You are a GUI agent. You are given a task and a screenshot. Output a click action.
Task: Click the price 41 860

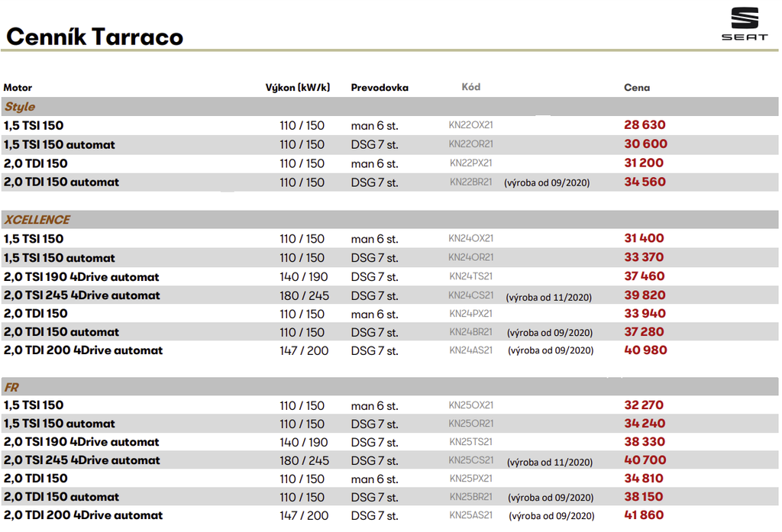point(644,515)
